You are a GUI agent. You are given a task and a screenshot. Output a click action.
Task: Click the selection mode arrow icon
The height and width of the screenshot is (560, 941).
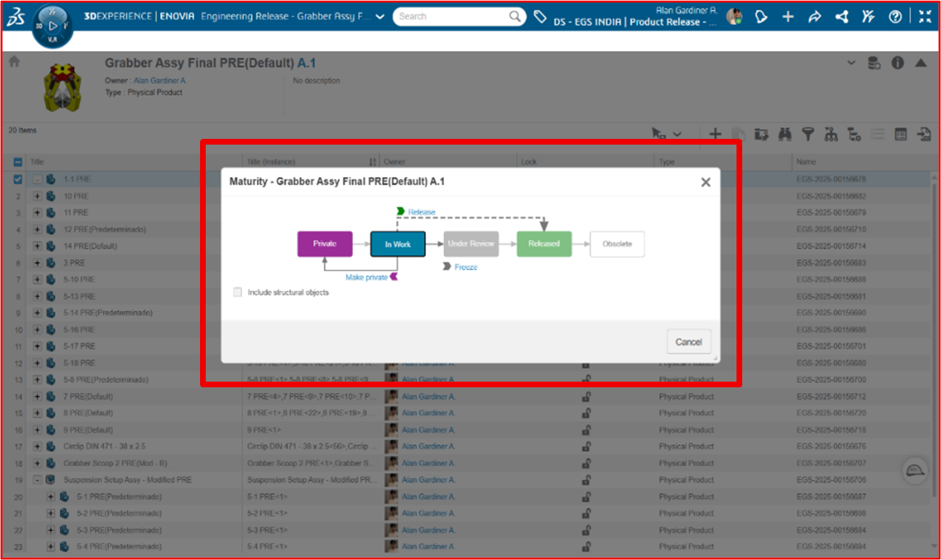(x=658, y=134)
